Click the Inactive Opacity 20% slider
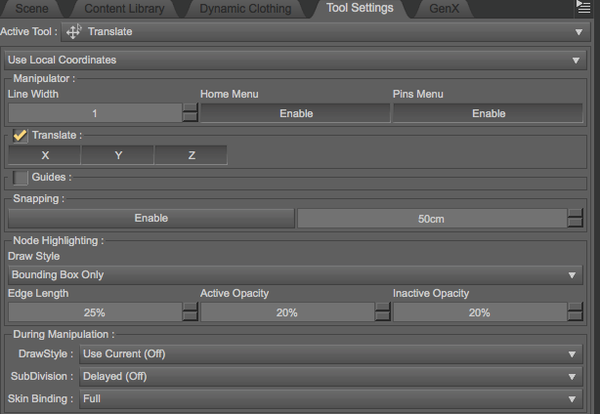600x414 pixels. [x=480, y=313]
